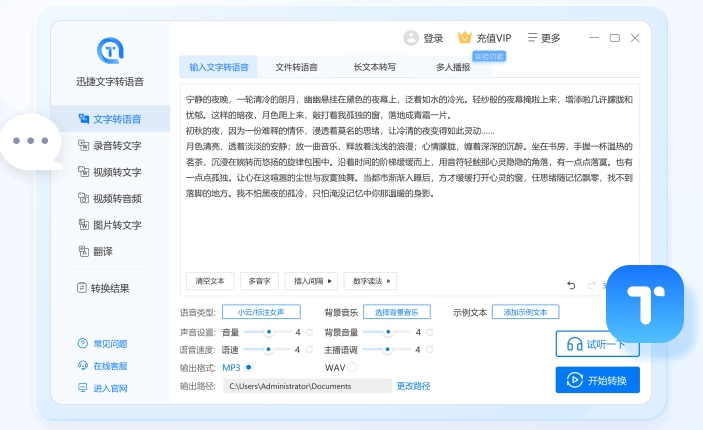This screenshot has height=430, width=703.
Task: Click the undo arrow icon
Action: 571,285
